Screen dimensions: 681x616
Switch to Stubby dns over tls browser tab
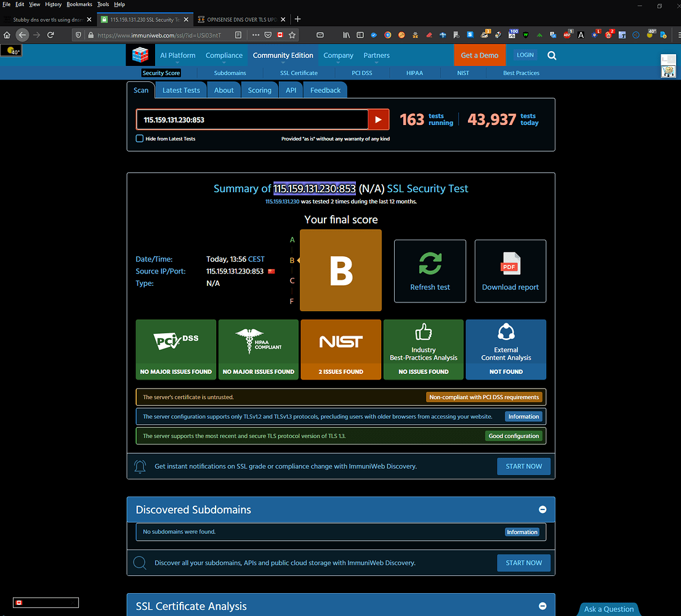[x=48, y=20]
